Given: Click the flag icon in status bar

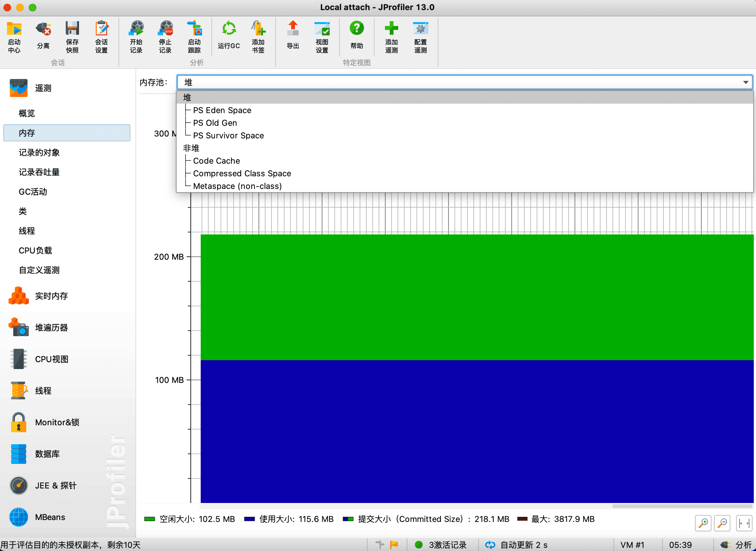Looking at the screenshot, I should pyautogui.click(x=394, y=545).
